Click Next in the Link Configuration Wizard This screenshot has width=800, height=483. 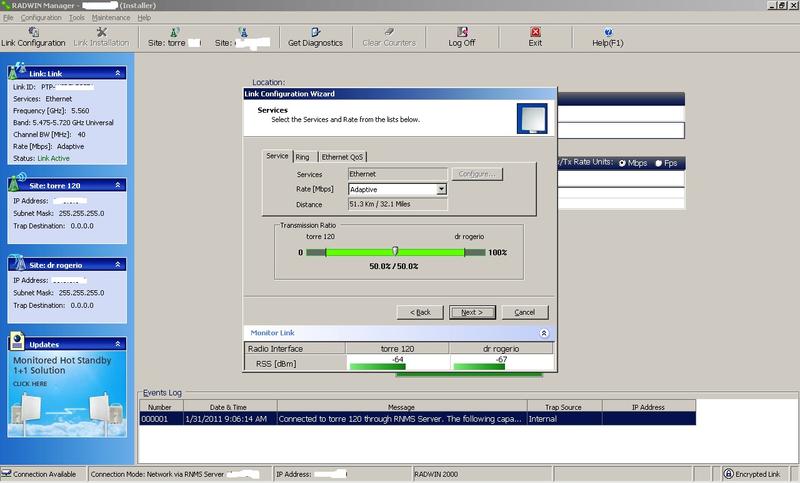[472, 312]
